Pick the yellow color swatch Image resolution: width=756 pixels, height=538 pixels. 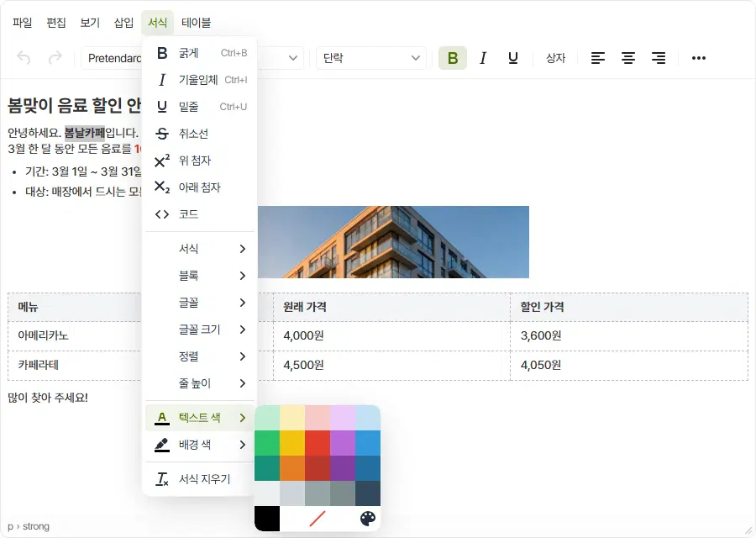pos(292,443)
